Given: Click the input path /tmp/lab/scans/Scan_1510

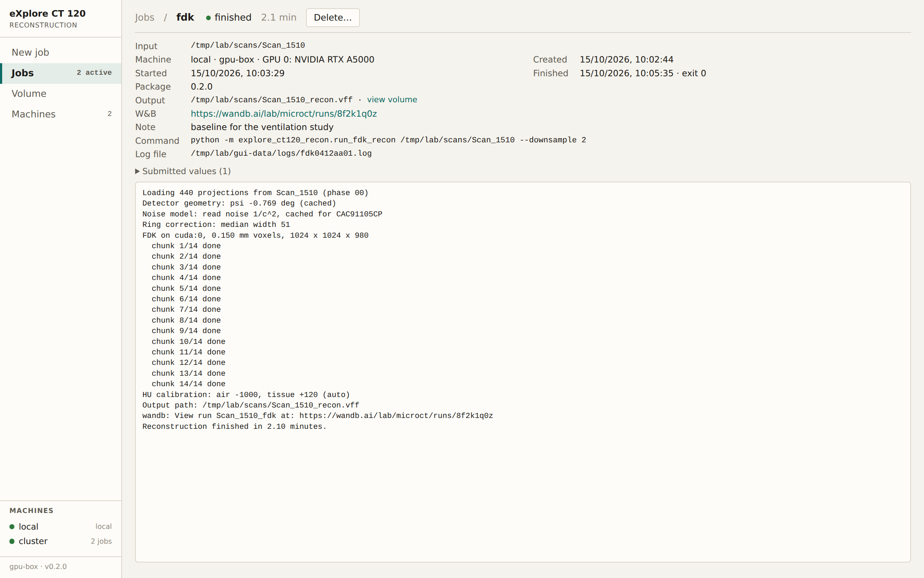Looking at the screenshot, I should click(248, 46).
